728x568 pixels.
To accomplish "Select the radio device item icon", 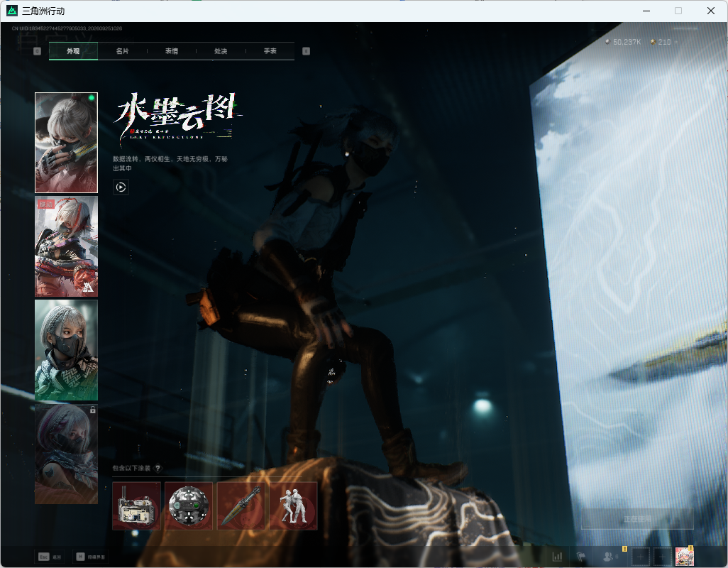I will (x=136, y=506).
